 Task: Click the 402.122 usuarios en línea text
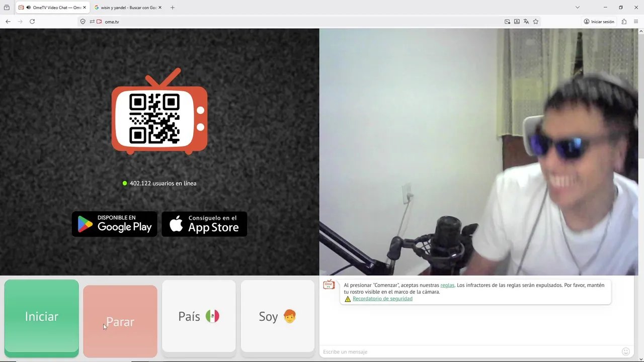pyautogui.click(x=163, y=184)
